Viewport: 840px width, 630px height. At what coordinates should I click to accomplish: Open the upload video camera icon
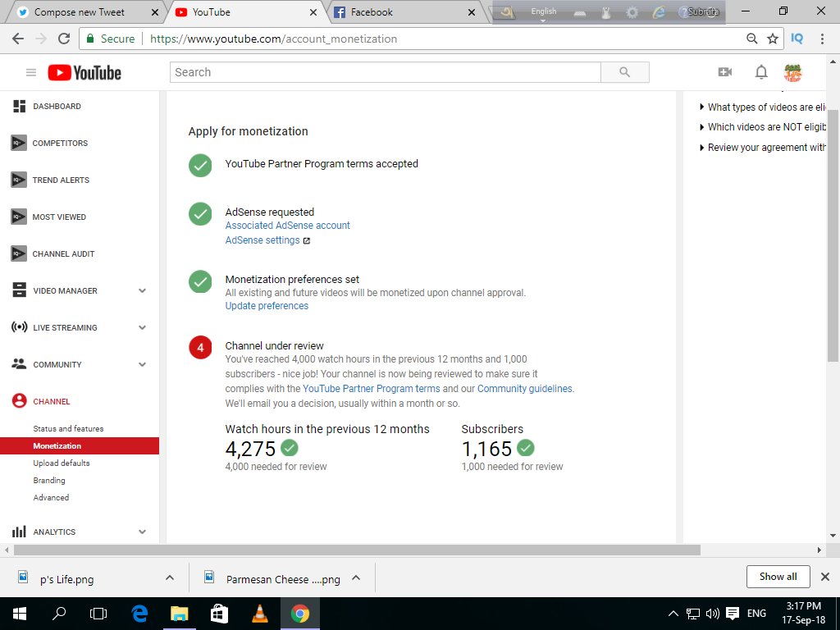(x=725, y=72)
